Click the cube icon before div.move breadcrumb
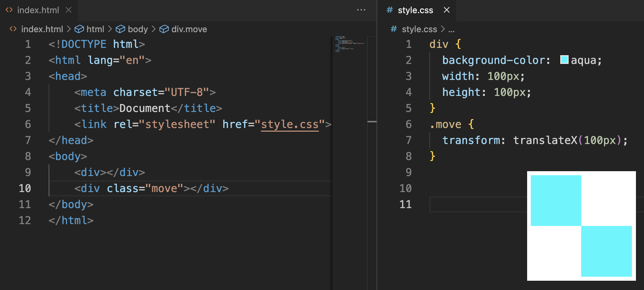The image size is (644, 290). pyautogui.click(x=164, y=29)
